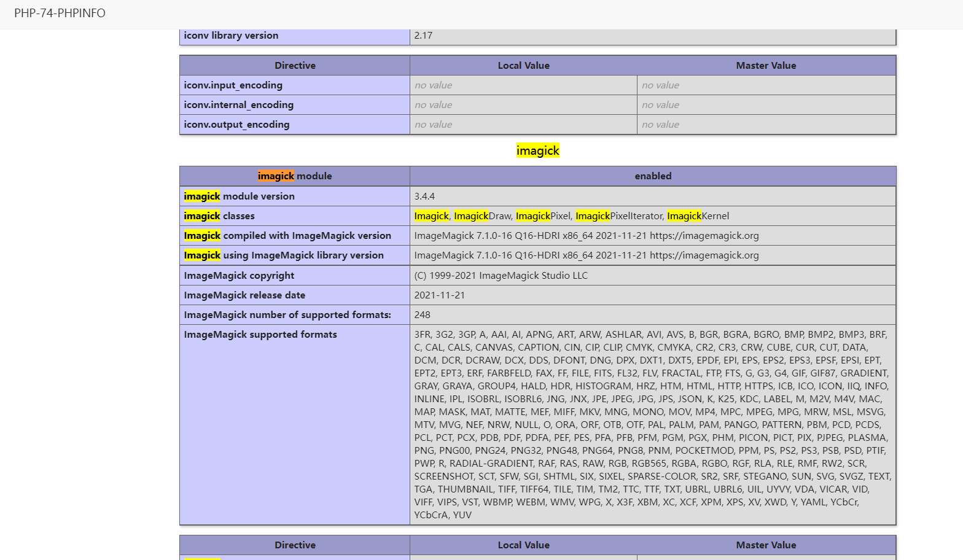Click the 'ImageMagick copyright' label
Viewport: 963px width, 560px height.
tap(239, 276)
